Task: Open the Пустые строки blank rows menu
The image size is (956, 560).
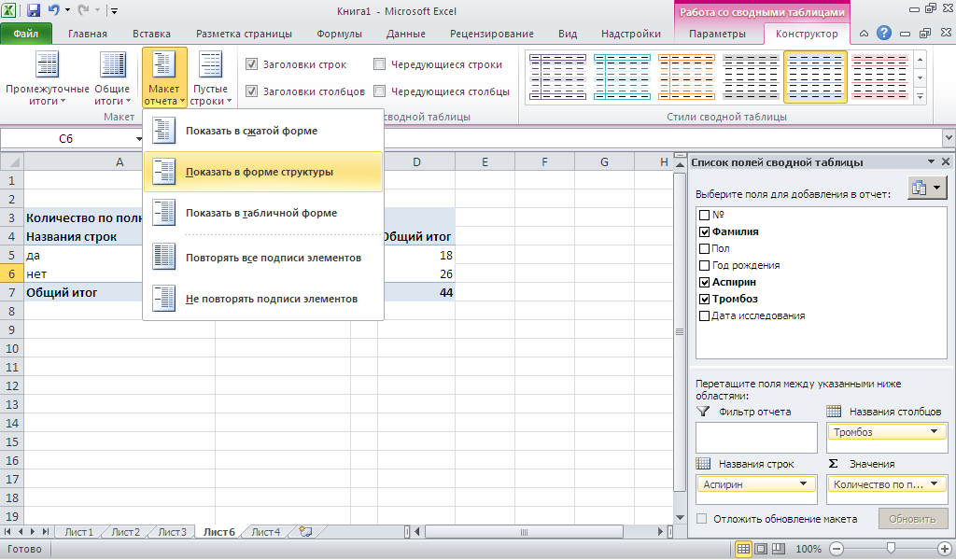Action: (x=210, y=78)
